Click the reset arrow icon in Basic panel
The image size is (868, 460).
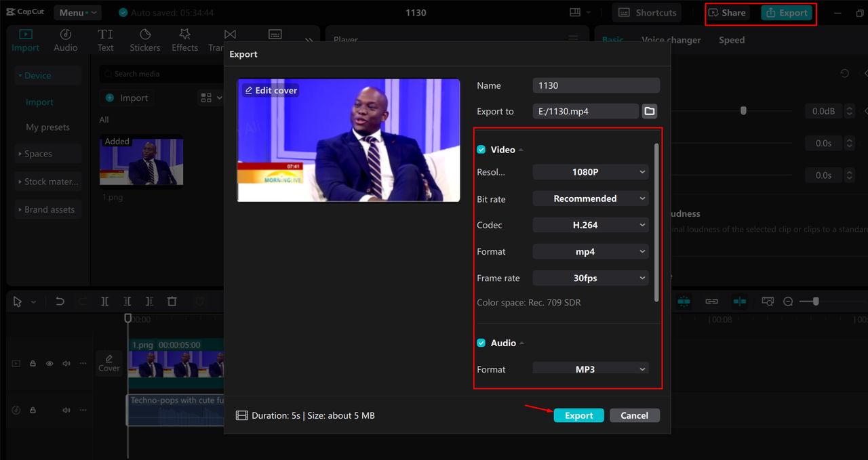[x=844, y=73]
